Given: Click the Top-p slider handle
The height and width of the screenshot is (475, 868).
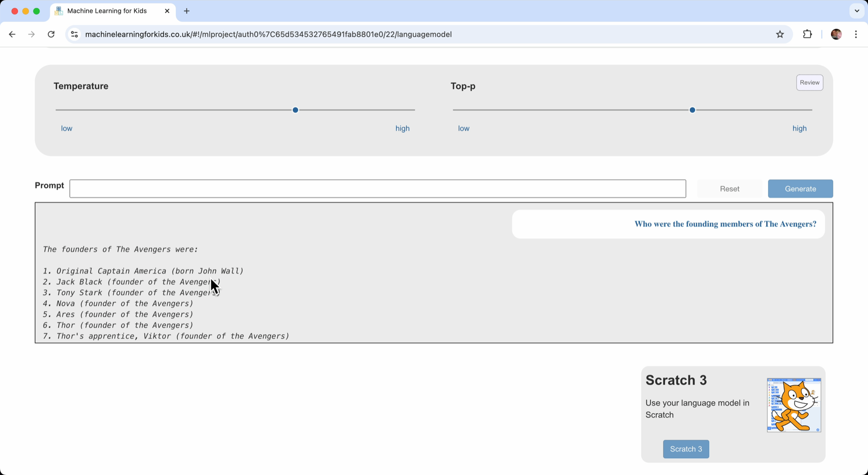Looking at the screenshot, I should pyautogui.click(x=692, y=110).
